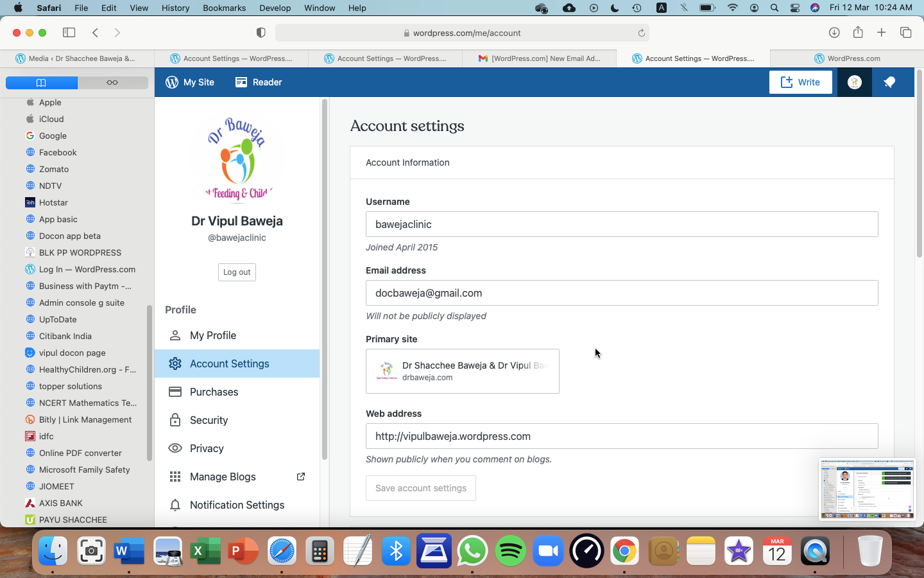Click the Log out button

(237, 272)
